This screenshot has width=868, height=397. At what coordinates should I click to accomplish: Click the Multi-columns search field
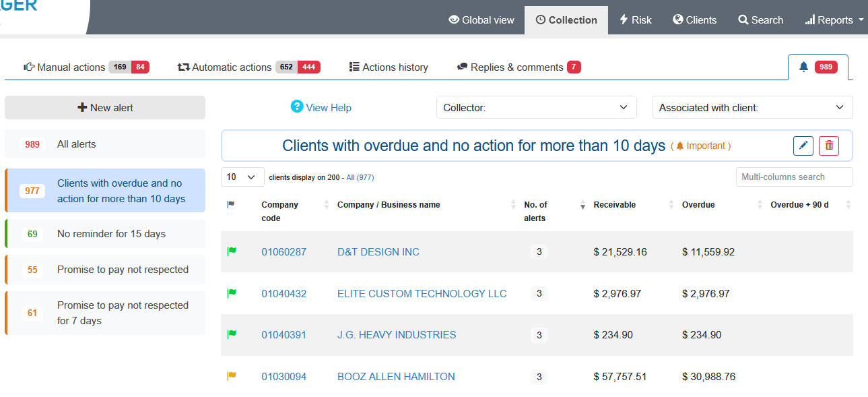(x=793, y=177)
